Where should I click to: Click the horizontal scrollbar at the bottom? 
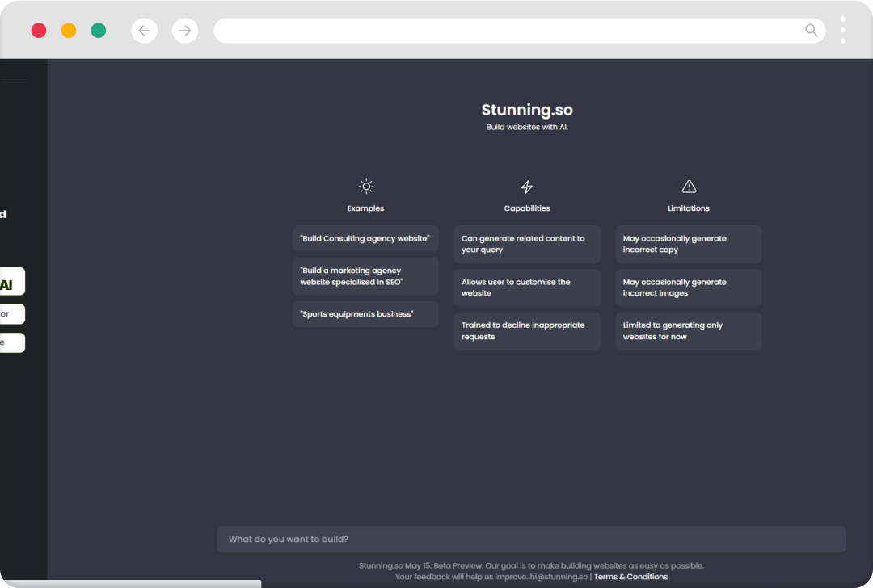tap(130, 583)
